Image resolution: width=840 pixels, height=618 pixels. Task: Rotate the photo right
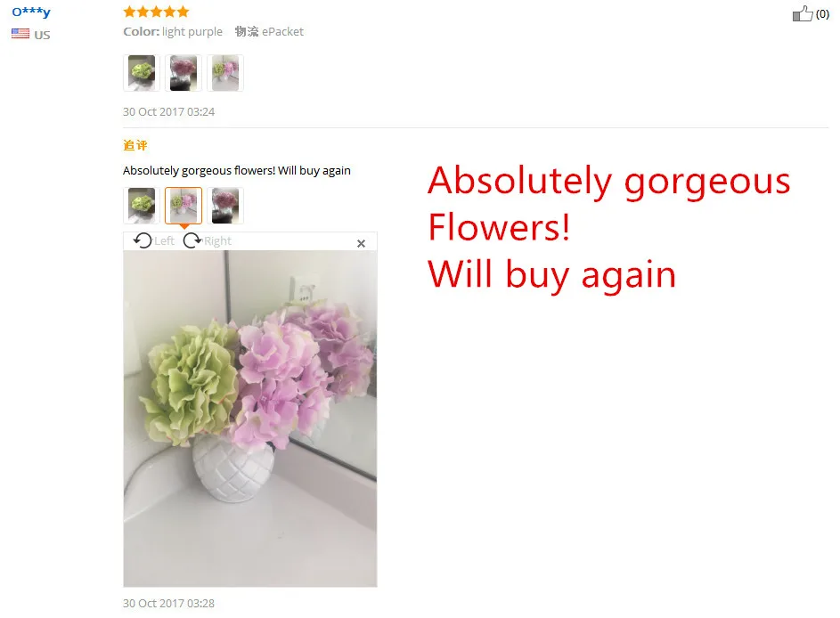207,241
